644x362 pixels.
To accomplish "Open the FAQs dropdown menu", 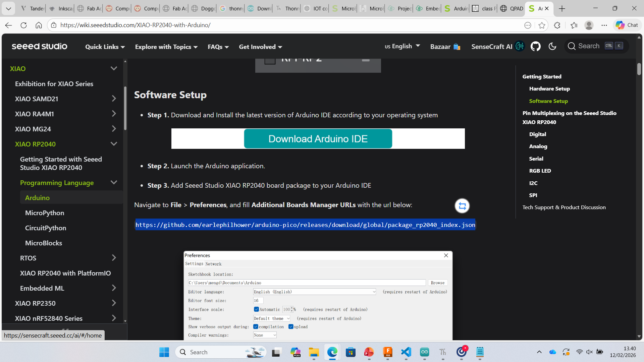I will [218, 47].
